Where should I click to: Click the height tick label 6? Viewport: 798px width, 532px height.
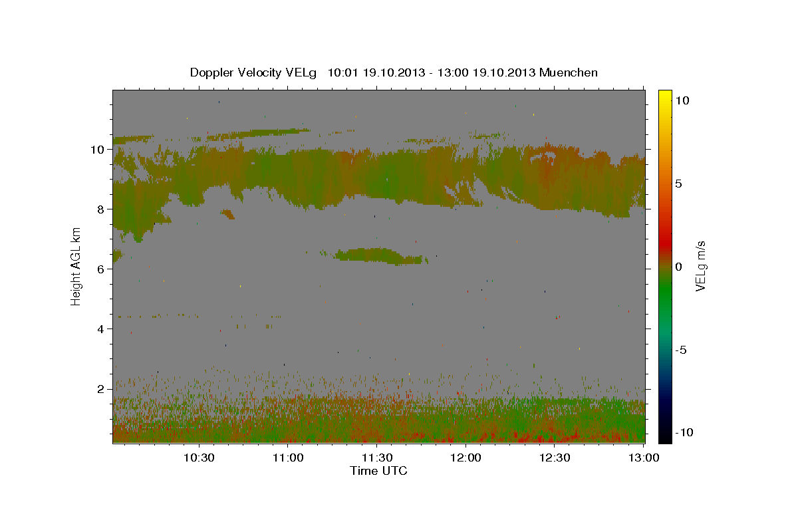pos(101,269)
